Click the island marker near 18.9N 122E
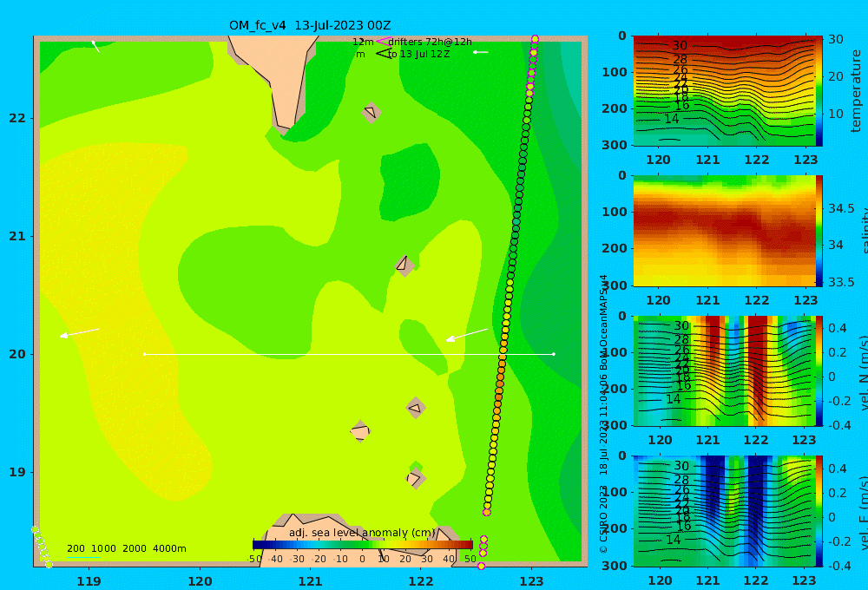868x590 pixels. click(415, 478)
